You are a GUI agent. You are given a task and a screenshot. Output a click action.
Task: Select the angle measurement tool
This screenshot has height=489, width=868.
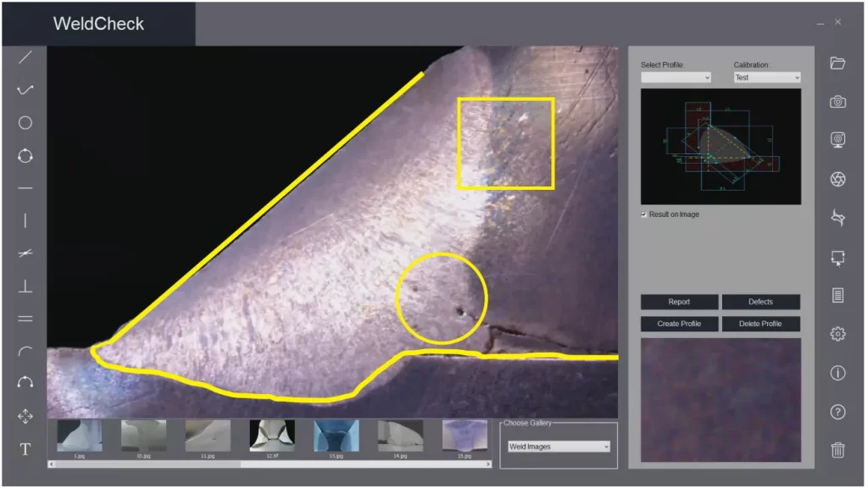click(25, 253)
